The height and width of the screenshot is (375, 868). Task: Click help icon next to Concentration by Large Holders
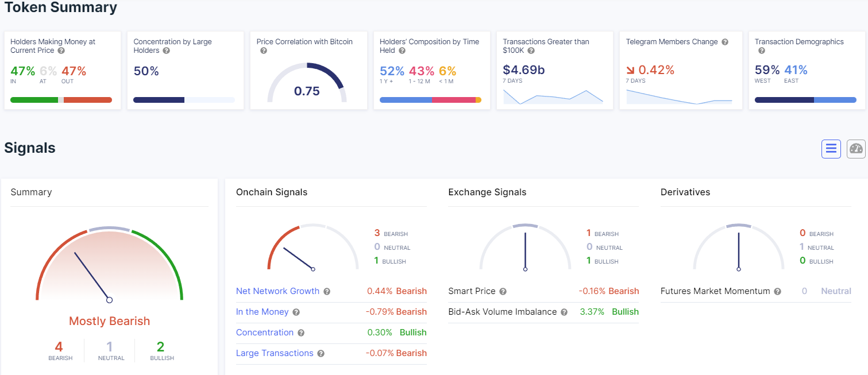point(166,51)
